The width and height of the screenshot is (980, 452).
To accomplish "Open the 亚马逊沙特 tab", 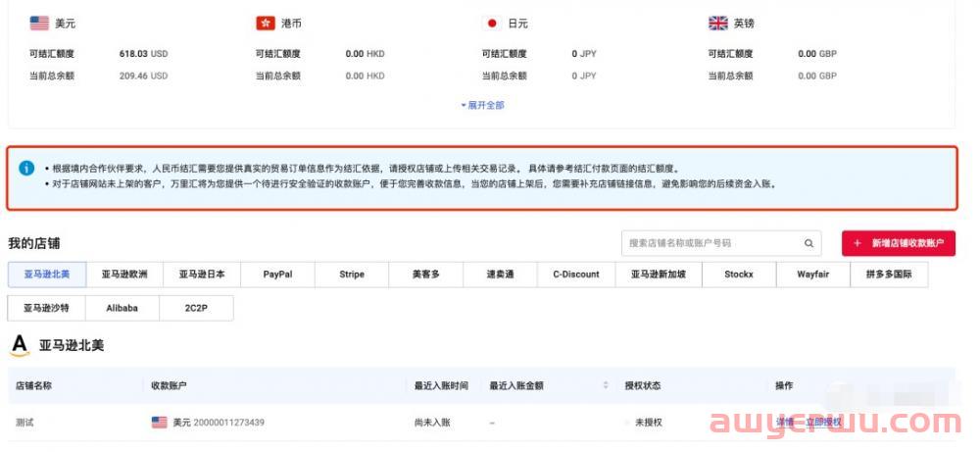I will pyautogui.click(x=46, y=308).
